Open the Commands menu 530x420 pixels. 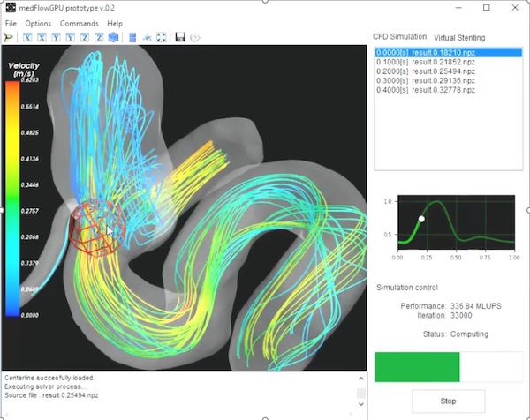point(79,24)
